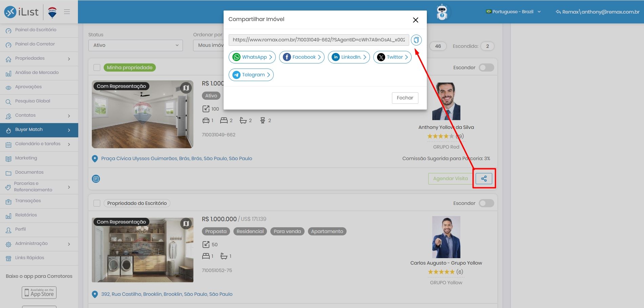Click the Documentos folder icon
644x308 pixels.
pos(8,173)
